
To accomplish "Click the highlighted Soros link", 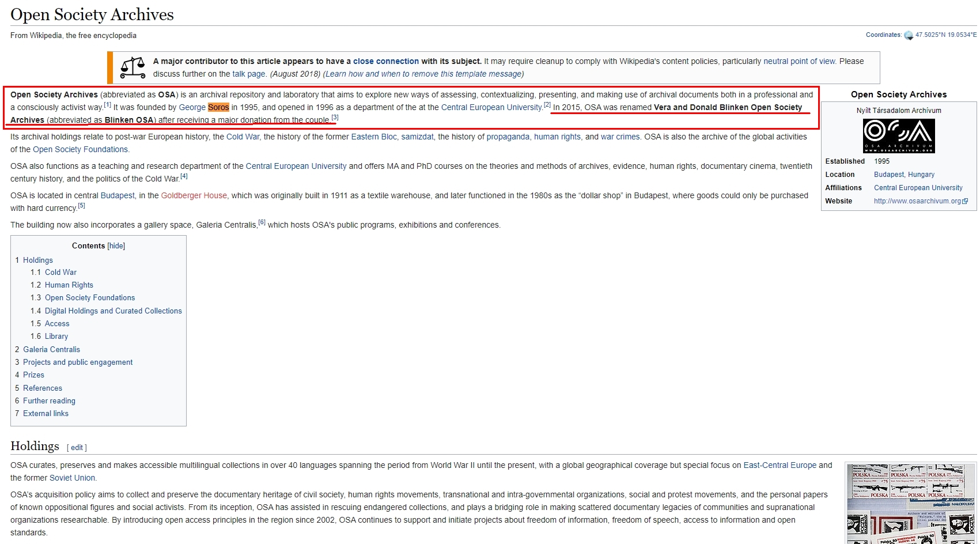I will (218, 107).
